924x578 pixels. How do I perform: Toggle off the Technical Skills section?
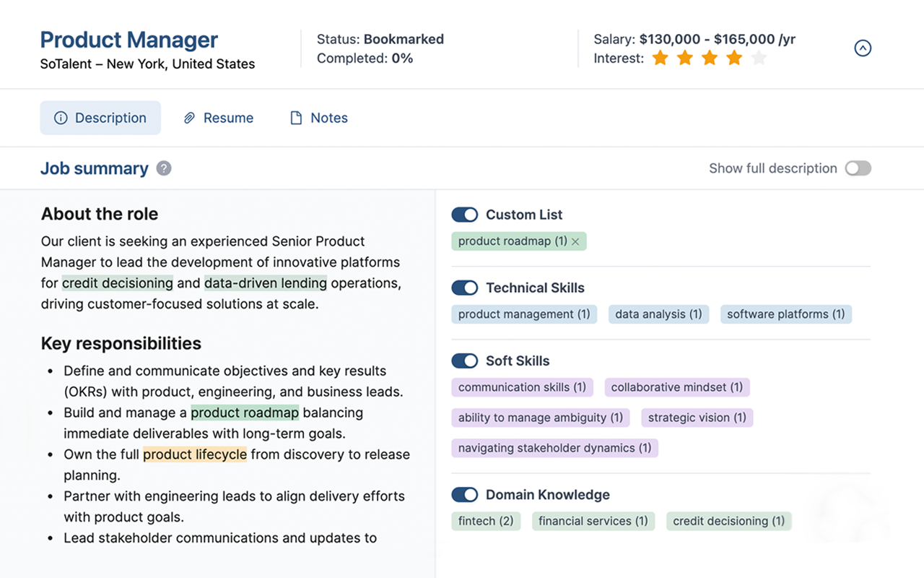(x=465, y=288)
